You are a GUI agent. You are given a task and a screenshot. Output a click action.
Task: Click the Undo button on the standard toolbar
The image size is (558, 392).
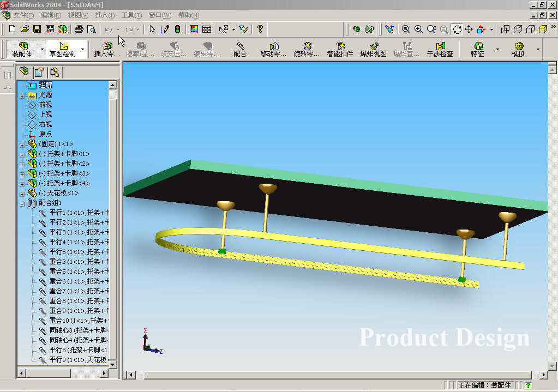[x=108, y=30]
